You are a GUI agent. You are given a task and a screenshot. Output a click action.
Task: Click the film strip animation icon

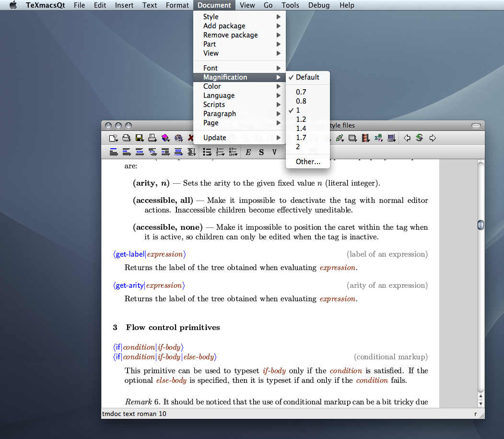coord(365,138)
